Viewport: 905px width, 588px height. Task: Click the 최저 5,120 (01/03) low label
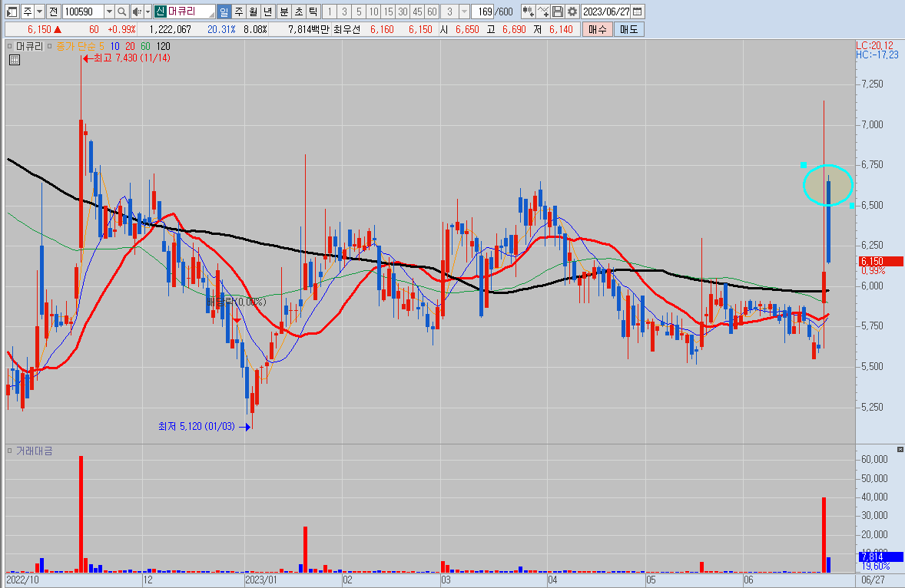[196, 427]
